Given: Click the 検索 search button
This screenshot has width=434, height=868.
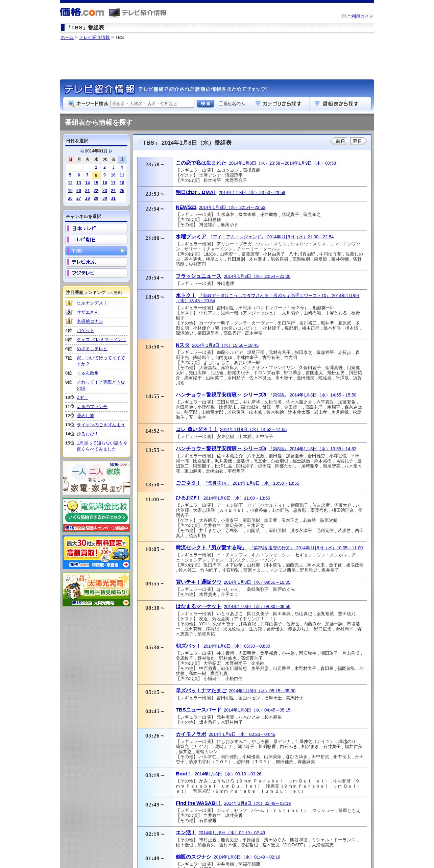Looking at the screenshot, I should click(206, 104).
